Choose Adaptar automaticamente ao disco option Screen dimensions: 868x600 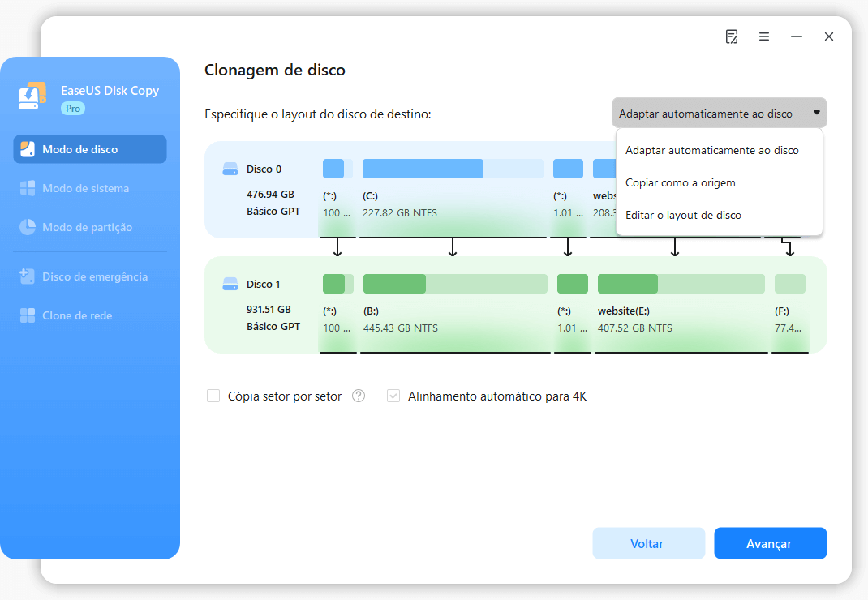[x=712, y=150]
